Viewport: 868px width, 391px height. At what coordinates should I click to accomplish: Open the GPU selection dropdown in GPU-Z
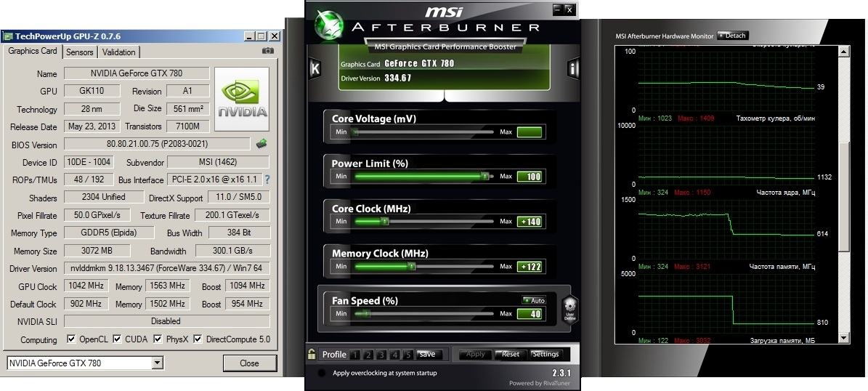tap(157, 363)
